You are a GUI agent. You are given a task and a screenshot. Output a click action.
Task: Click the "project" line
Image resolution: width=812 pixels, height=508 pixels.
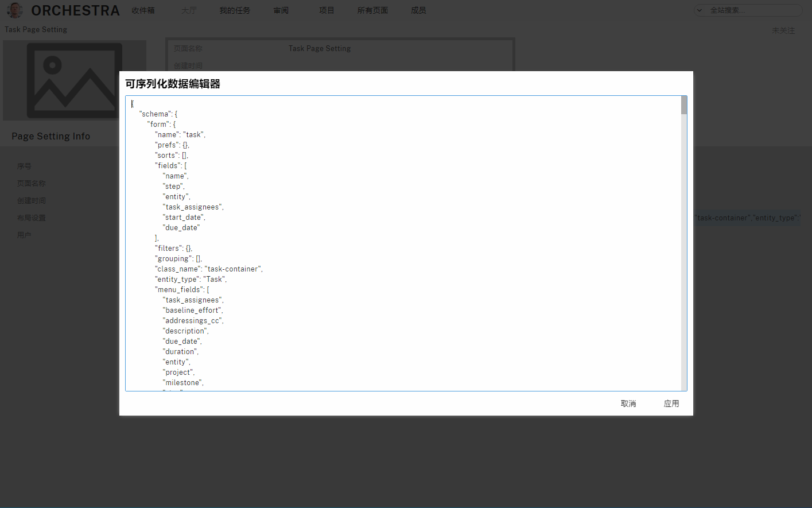click(178, 373)
